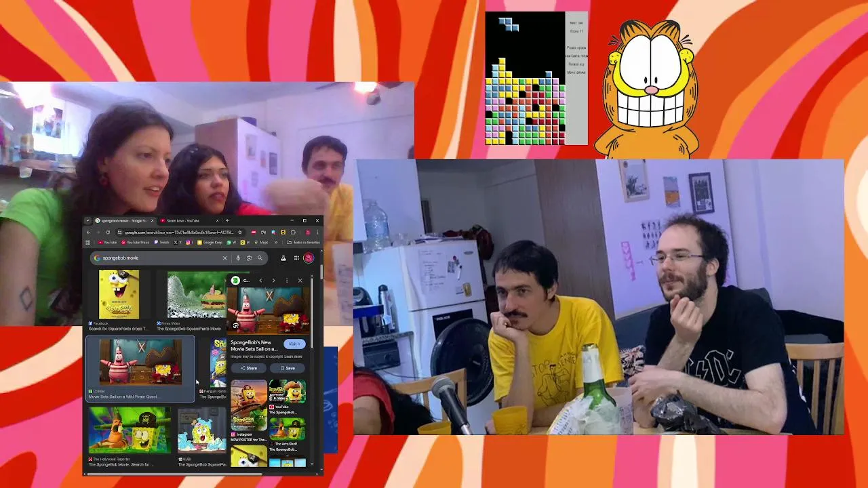Submit search with magnifying glass icon
868x488 pixels.
pyautogui.click(x=260, y=258)
